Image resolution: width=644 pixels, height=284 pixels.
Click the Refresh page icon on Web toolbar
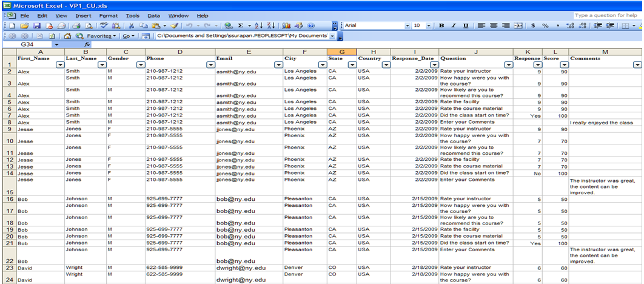click(52, 36)
